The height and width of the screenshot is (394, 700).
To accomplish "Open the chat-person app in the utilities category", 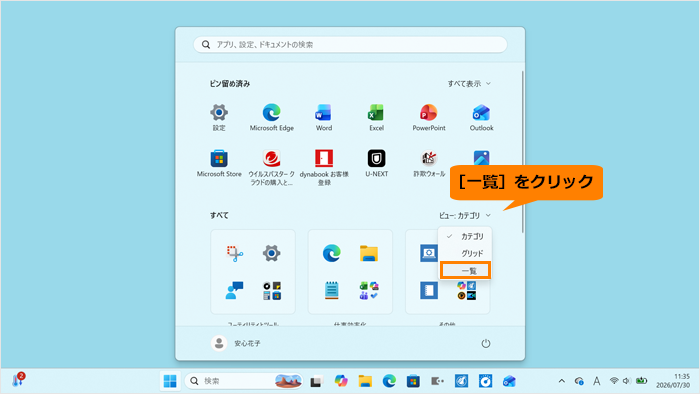I will (x=235, y=290).
